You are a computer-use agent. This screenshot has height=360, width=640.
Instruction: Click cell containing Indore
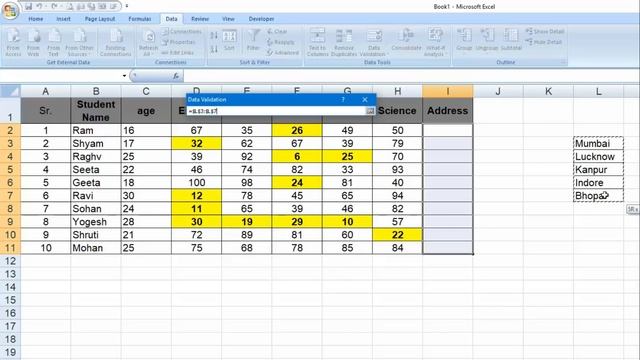click(x=598, y=182)
